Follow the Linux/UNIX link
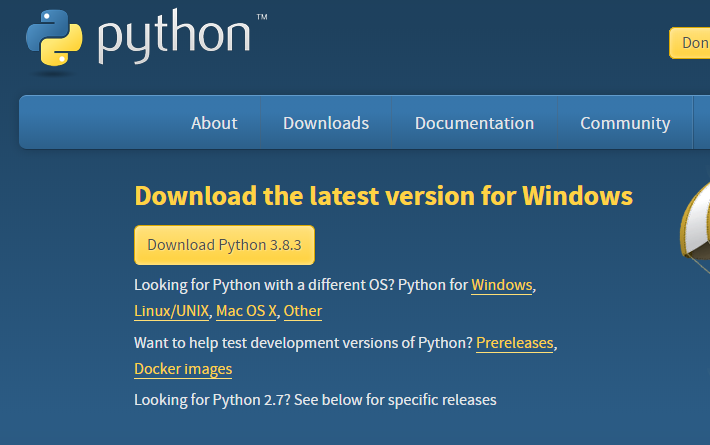The height and width of the screenshot is (445, 710). pyautogui.click(x=172, y=311)
